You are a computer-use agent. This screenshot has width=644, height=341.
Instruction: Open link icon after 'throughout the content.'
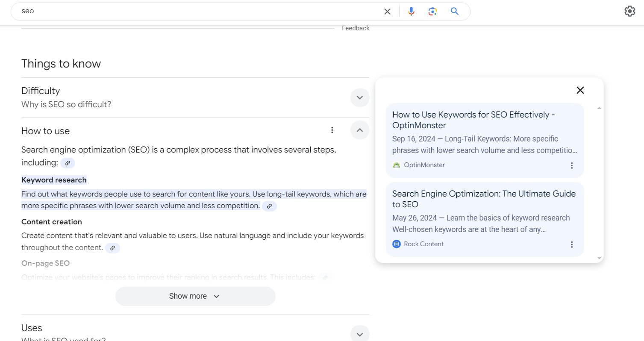112,248
